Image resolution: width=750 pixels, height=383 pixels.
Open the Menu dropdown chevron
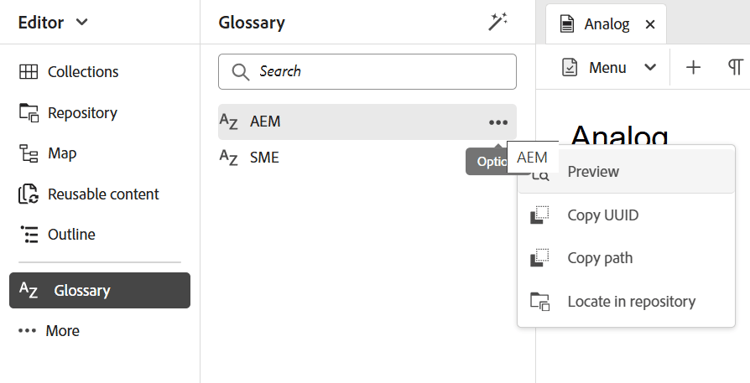(650, 67)
